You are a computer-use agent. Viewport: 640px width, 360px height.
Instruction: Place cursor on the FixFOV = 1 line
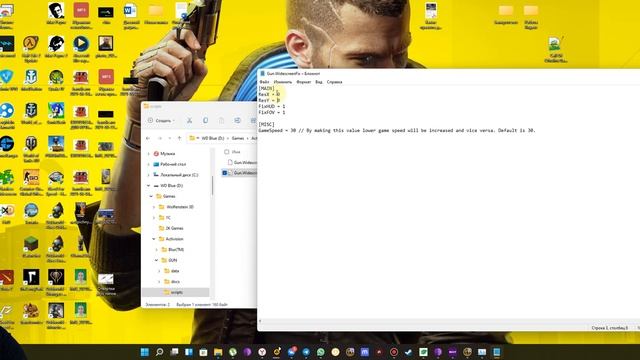[x=272, y=112]
